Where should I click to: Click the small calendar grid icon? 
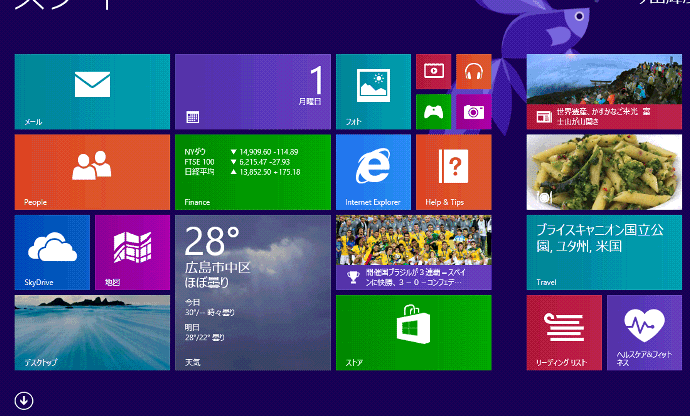193,117
